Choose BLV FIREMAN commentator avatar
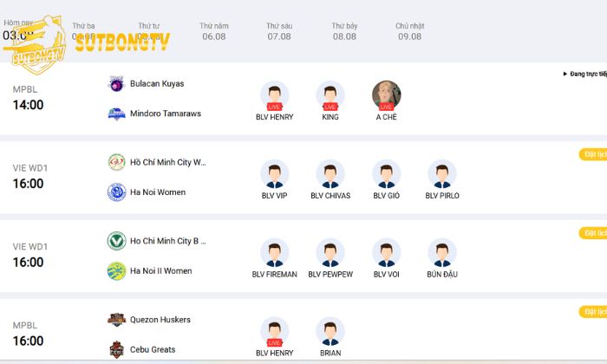The width and height of the screenshot is (607, 364). (x=275, y=252)
